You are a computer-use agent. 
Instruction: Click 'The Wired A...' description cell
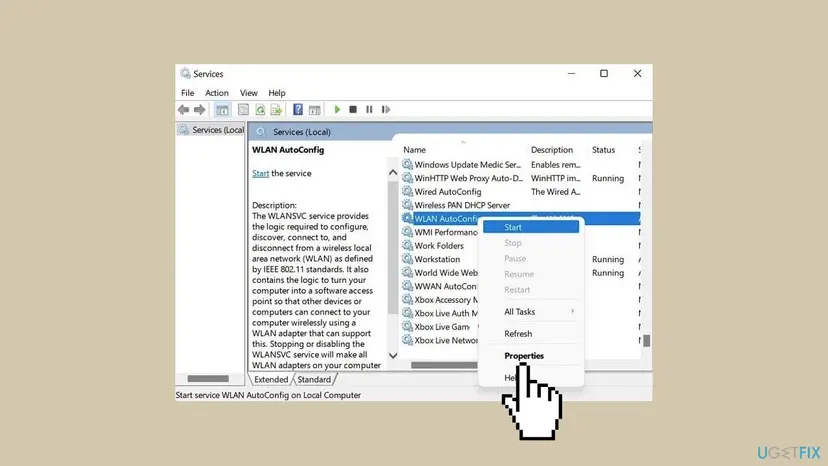[556, 192]
